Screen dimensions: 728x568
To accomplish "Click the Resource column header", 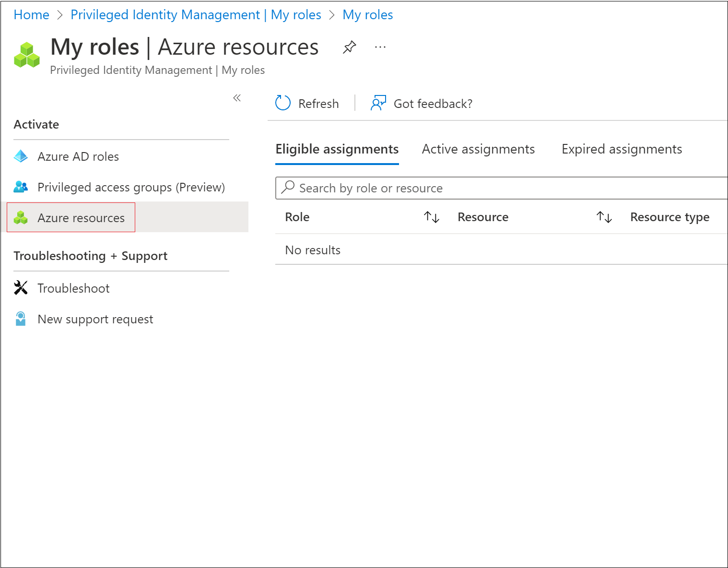I will 483,217.
